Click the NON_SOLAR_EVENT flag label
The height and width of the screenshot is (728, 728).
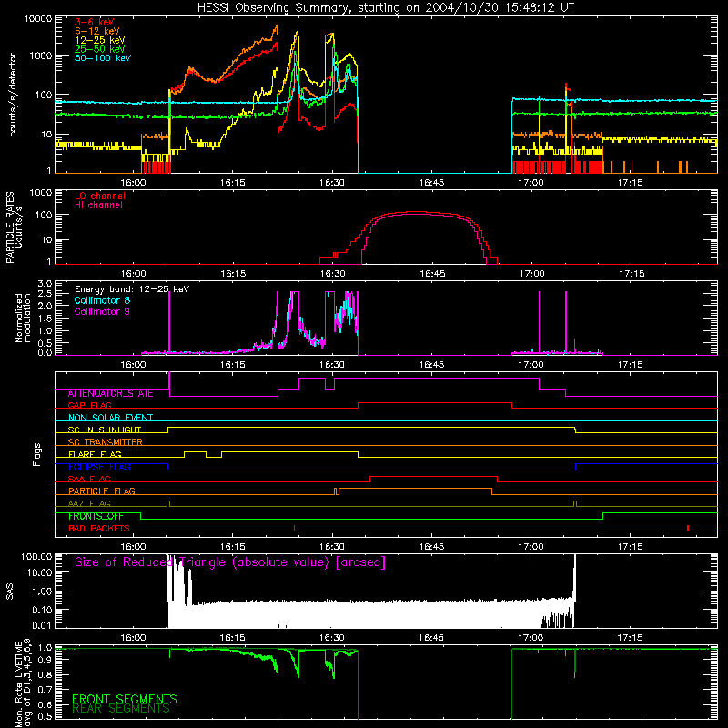(x=110, y=418)
